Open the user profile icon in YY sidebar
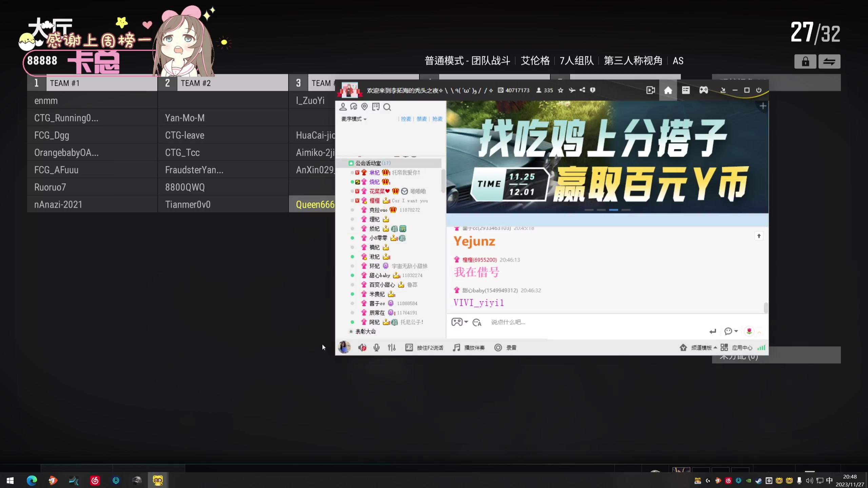 pyautogui.click(x=343, y=107)
